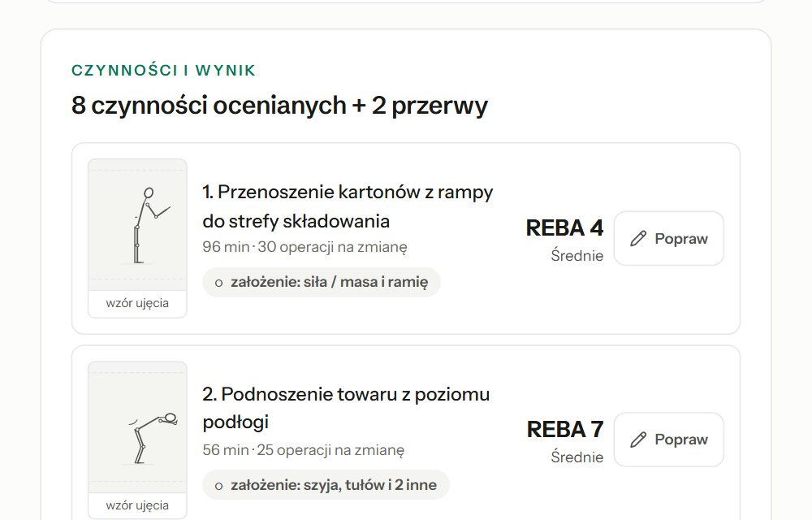
Task: Click pencil icon in REBA 7 row
Action: pyautogui.click(x=638, y=440)
